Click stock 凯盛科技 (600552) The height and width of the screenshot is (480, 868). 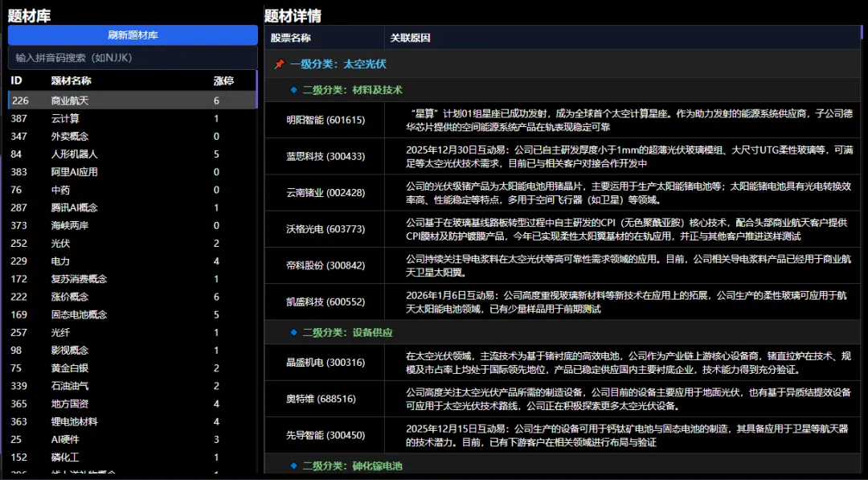point(325,302)
